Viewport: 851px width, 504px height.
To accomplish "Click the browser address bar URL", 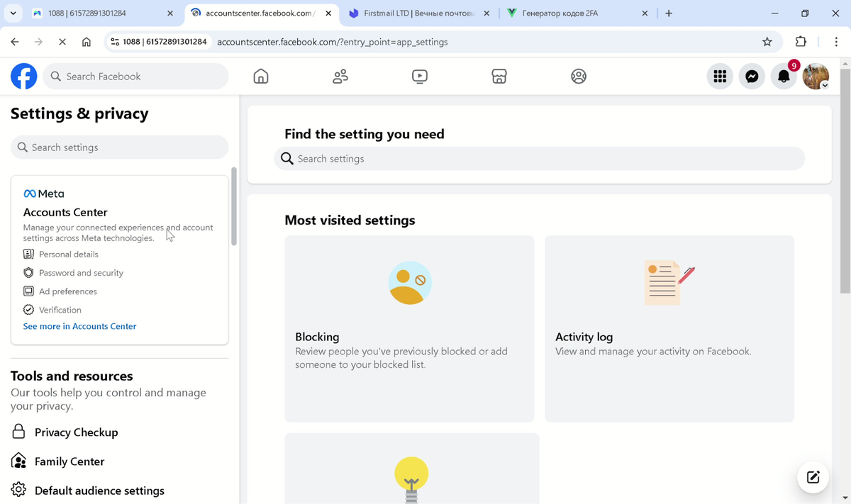I will pyautogui.click(x=332, y=42).
